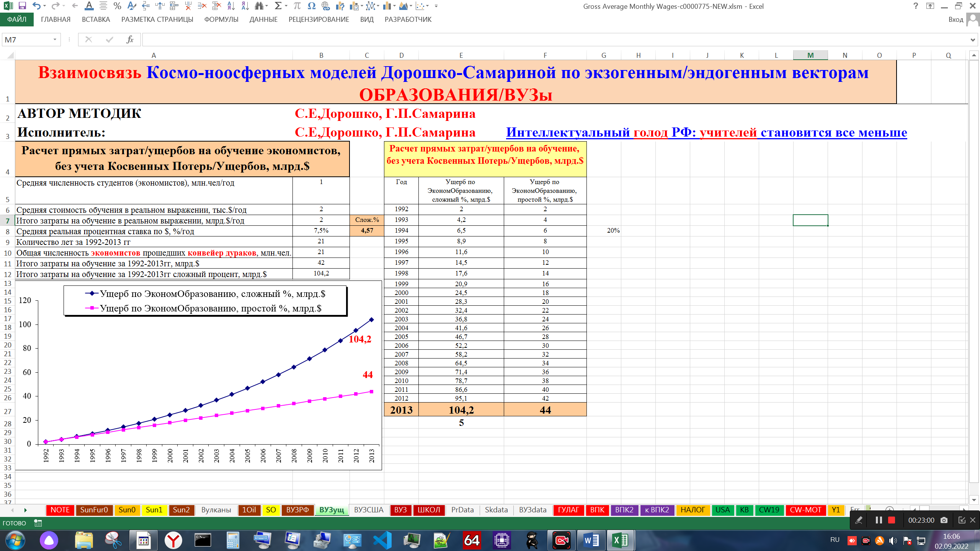Open the Customize Quick Access Toolbar dropdown
Viewport: 980px width, 551px height.
point(436,6)
